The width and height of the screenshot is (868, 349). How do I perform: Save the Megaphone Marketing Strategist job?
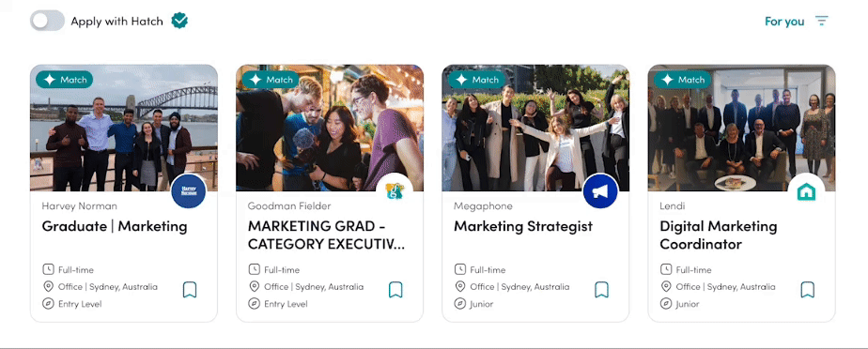click(602, 289)
